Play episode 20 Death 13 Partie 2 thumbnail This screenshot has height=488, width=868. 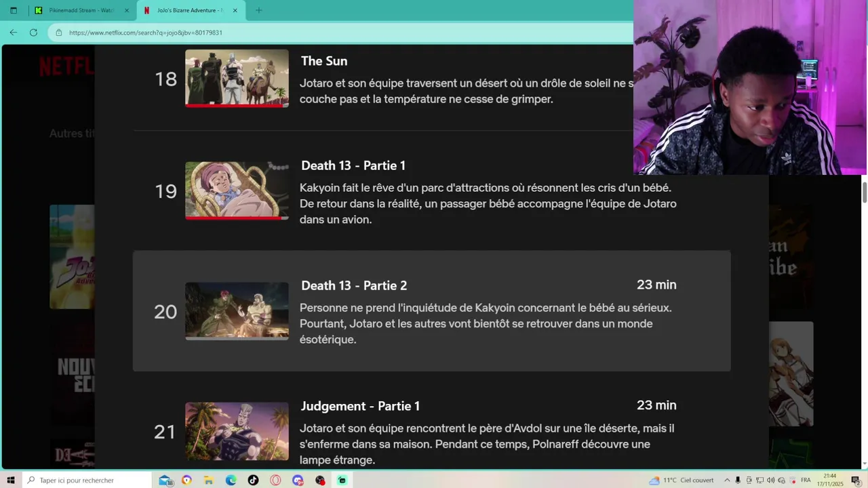pyautogui.click(x=237, y=311)
